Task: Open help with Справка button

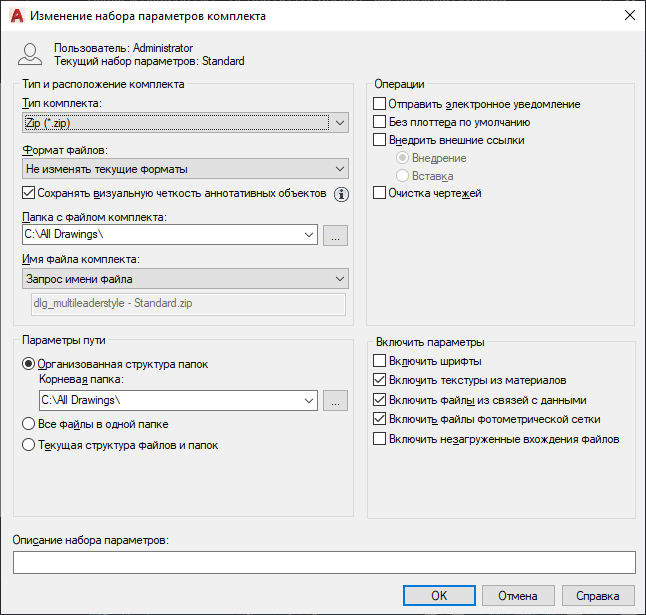Action: [598, 596]
